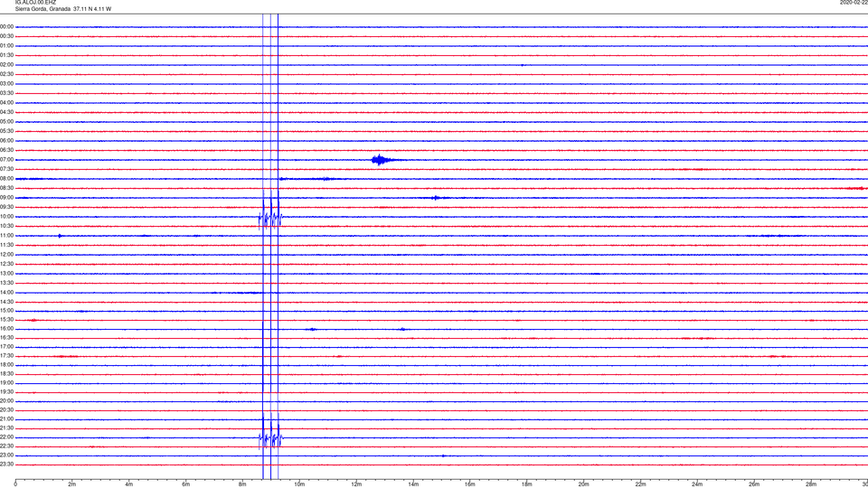Click the 0 tick on the minute axis
This screenshot has width=868, height=488.
click(15, 484)
